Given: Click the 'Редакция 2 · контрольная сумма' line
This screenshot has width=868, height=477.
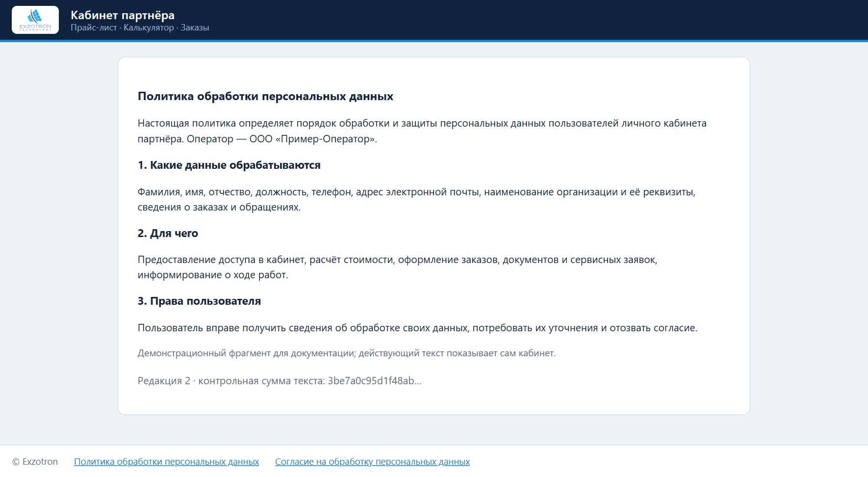Looking at the screenshot, I should [280, 381].
